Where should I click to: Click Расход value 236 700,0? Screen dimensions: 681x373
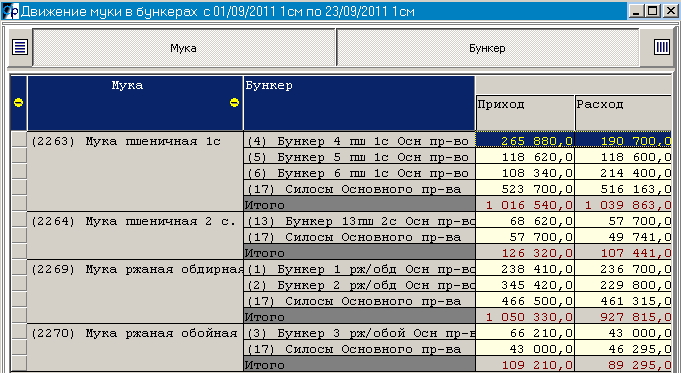pyautogui.click(x=623, y=268)
